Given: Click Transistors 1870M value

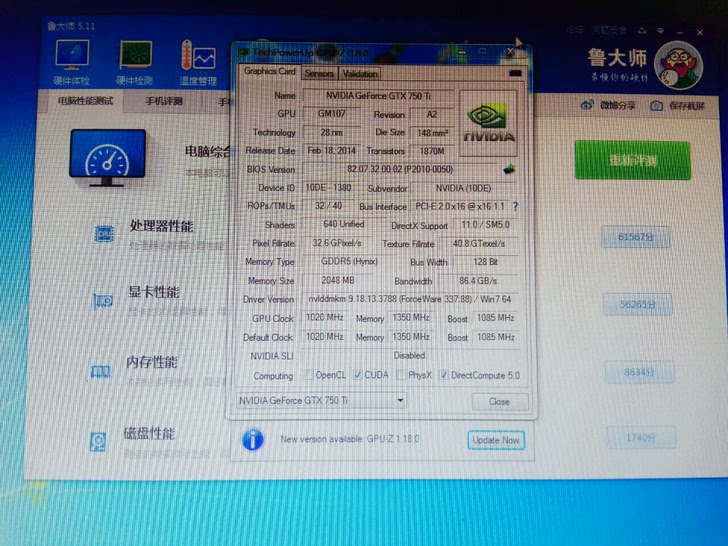Looking at the screenshot, I should pyautogui.click(x=432, y=151).
